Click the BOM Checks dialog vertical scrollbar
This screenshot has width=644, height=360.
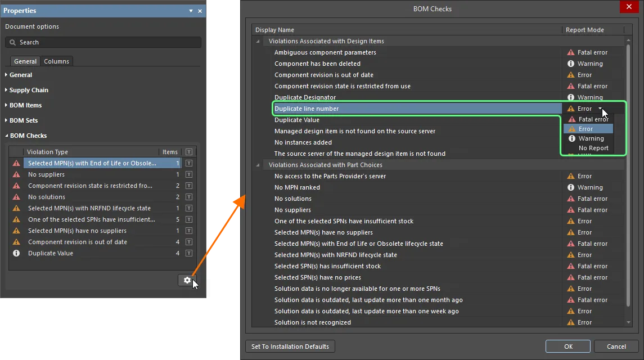click(629, 169)
